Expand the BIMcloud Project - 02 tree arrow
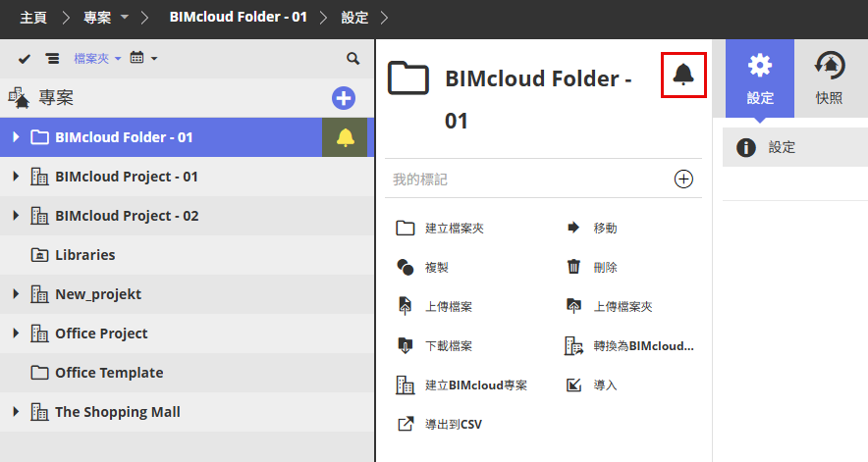This screenshot has height=462, width=868. 16,215
